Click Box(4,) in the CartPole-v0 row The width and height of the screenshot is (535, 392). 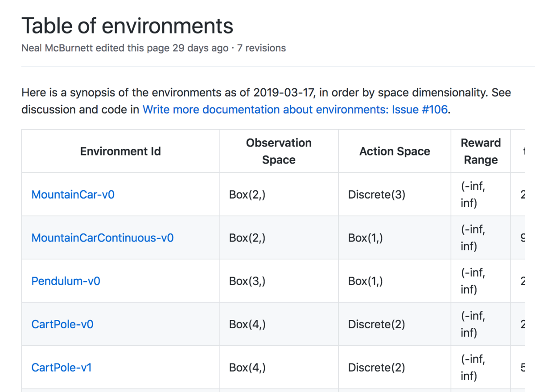click(x=247, y=324)
